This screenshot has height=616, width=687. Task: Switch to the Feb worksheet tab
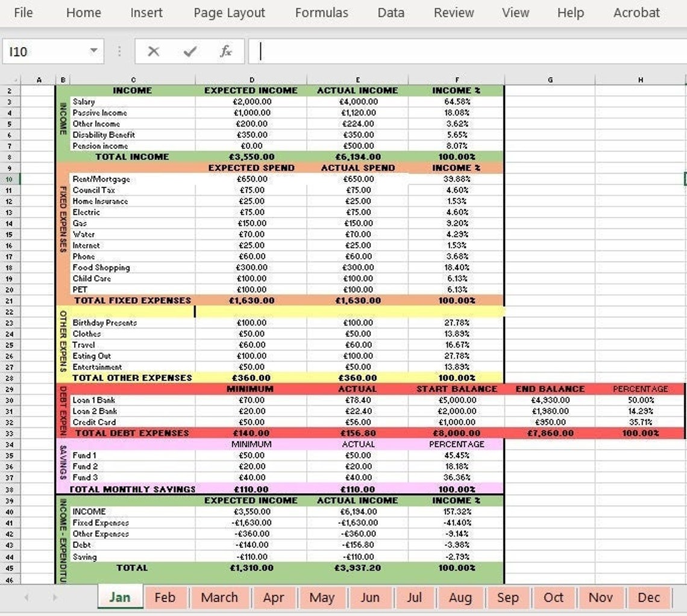[166, 597]
